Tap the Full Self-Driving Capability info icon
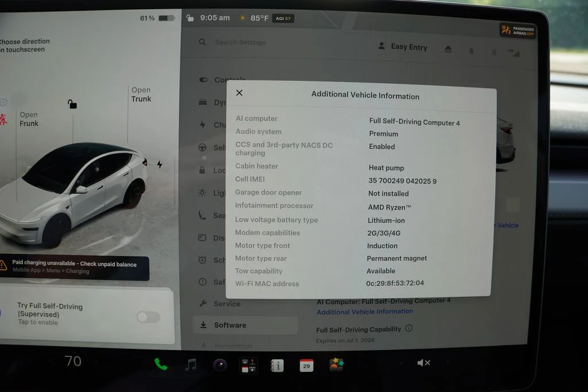This screenshot has height=392, width=588. pyautogui.click(x=409, y=328)
